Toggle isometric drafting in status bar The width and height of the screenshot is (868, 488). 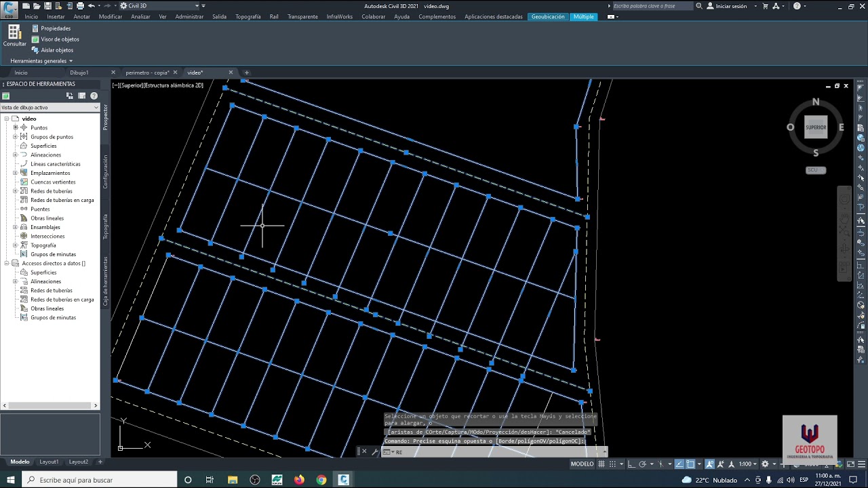660,464
